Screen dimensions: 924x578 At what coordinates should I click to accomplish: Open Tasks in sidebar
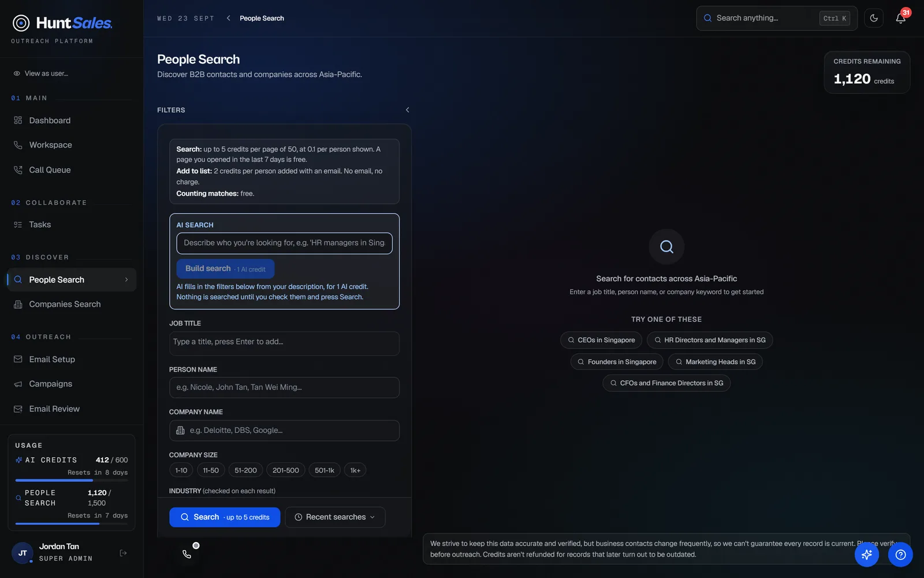(72, 225)
